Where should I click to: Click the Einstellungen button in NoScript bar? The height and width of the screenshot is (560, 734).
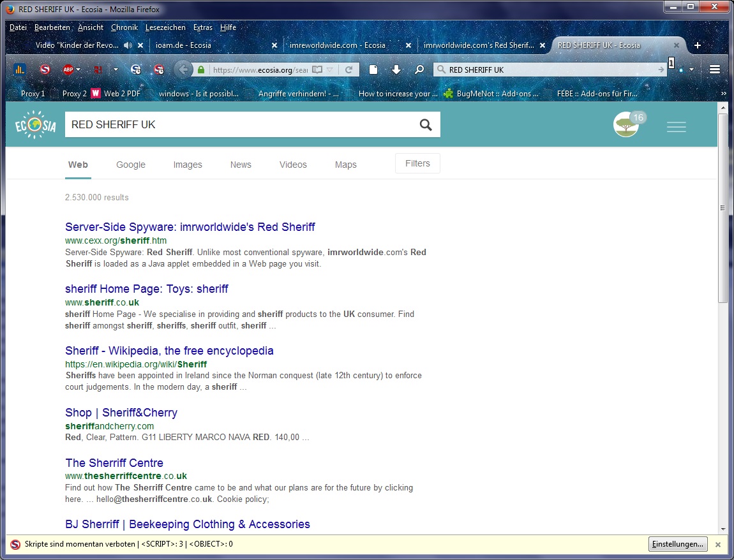point(678,544)
